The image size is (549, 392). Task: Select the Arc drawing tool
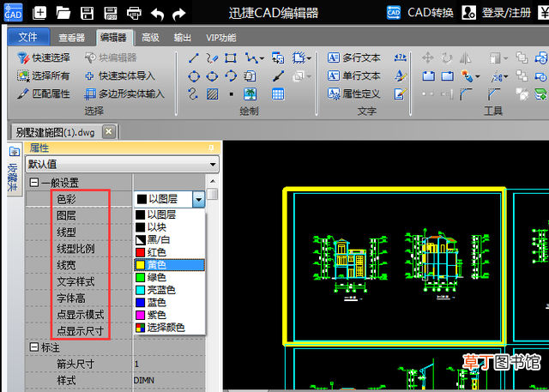(x=231, y=76)
